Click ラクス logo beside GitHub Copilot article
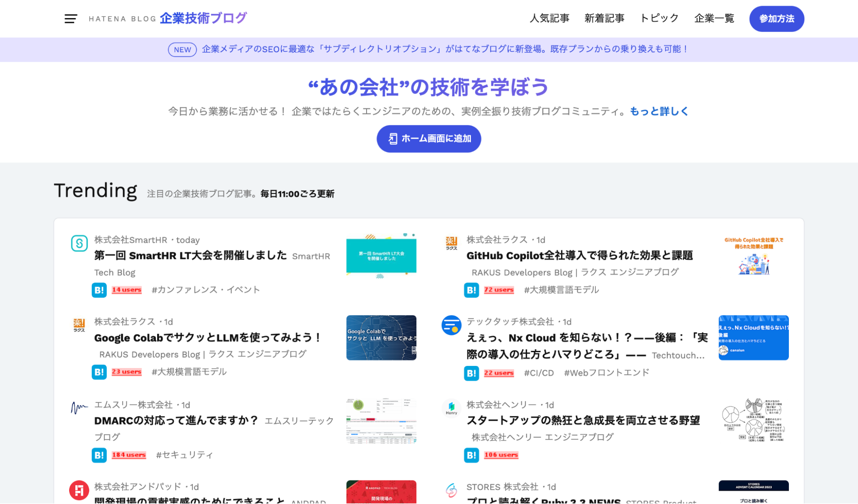Image resolution: width=858 pixels, height=504 pixels. pos(452,243)
